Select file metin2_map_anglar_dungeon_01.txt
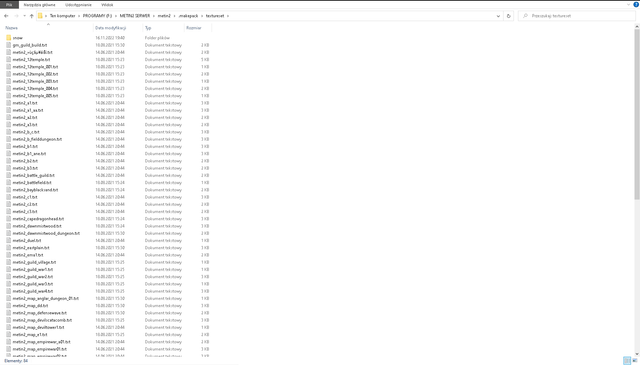 pos(46,298)
